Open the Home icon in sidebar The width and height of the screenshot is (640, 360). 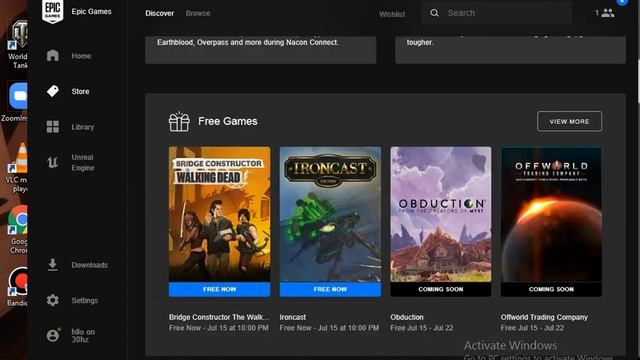53,56
